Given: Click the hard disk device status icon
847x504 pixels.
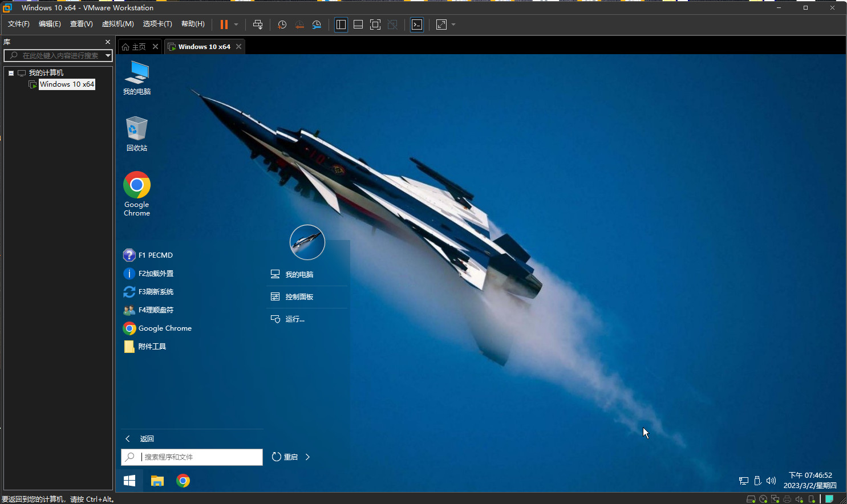Looking at the screenshot, I should 751,499.
